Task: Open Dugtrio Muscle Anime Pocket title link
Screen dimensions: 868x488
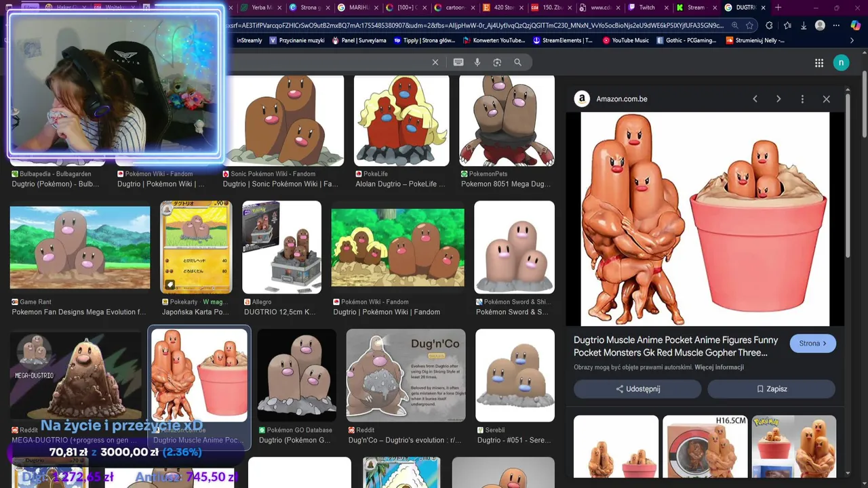Action: [x=675, y=346]
